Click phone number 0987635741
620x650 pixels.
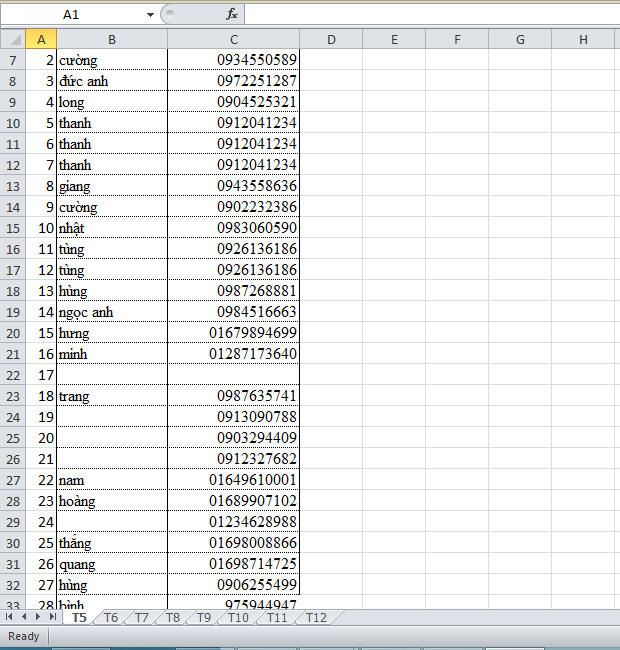(x=234, y=396)
